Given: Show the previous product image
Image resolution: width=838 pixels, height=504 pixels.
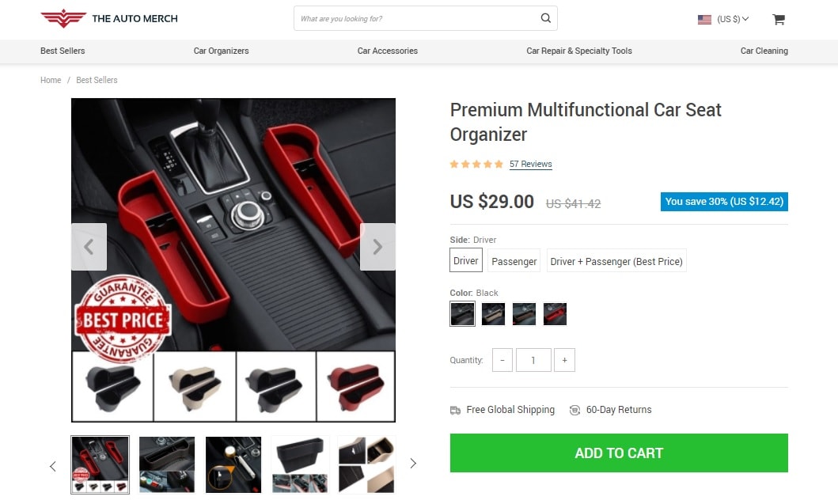Looking at the screenshot, I should coord(89,247).
